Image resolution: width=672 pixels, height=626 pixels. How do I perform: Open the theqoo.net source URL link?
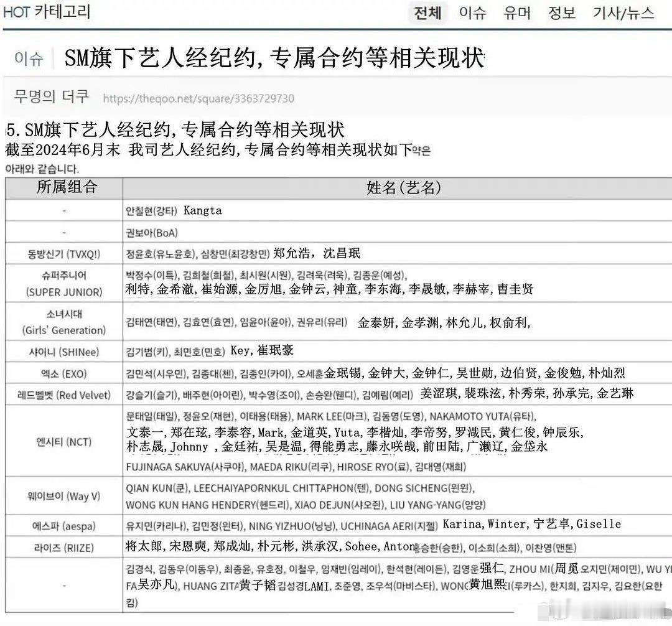click(x=199, y=98)
